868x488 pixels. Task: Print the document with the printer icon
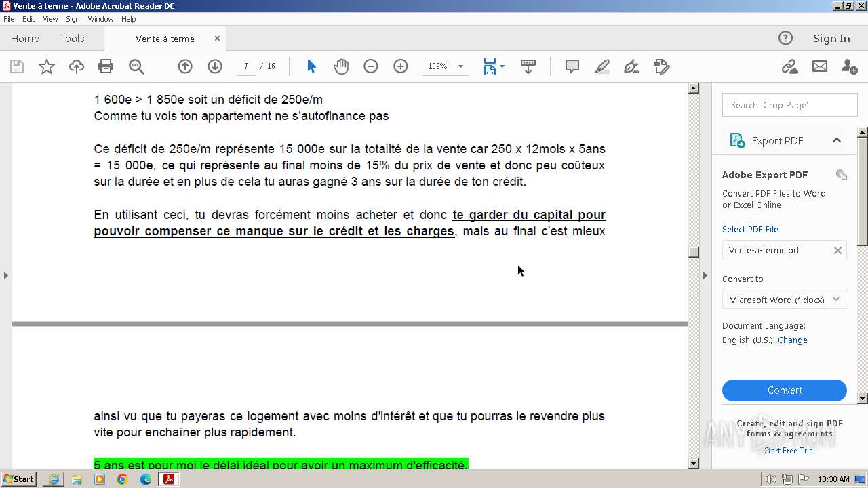[x=106, y=66]
